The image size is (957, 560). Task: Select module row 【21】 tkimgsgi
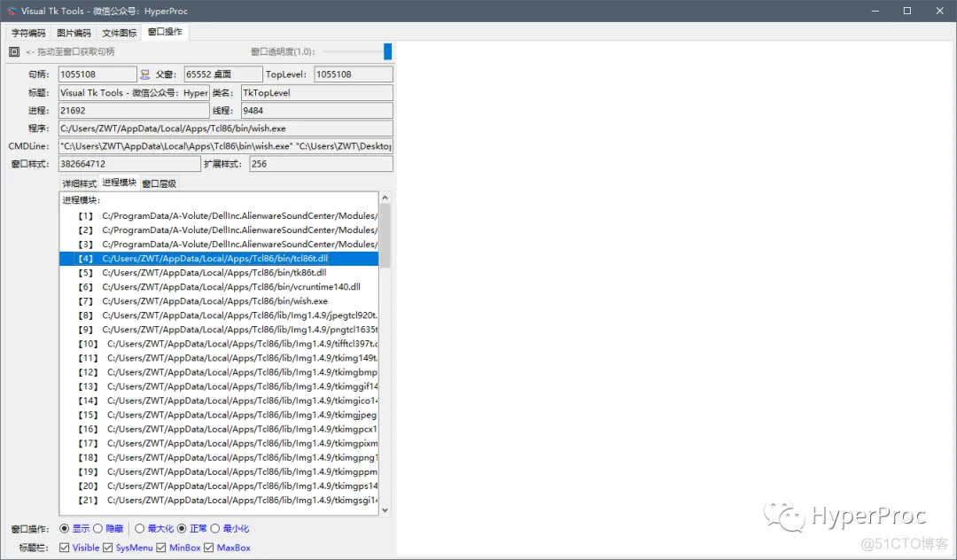[219, 501]
